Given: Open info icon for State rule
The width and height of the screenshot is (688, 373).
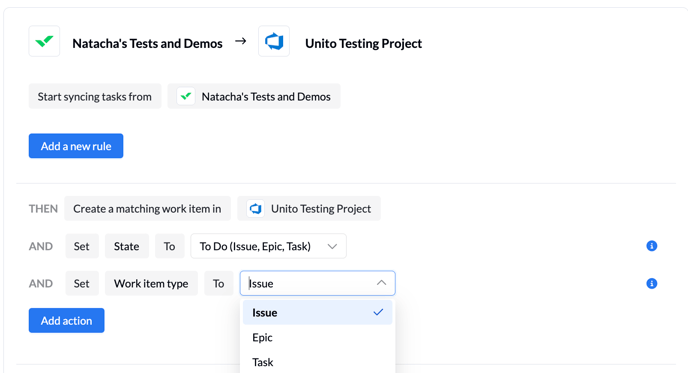Looking at the screenshot, I should (x=652, y=246).
